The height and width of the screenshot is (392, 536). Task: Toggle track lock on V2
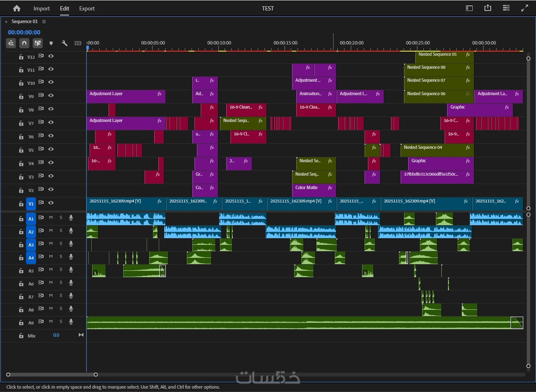(21, 190)
